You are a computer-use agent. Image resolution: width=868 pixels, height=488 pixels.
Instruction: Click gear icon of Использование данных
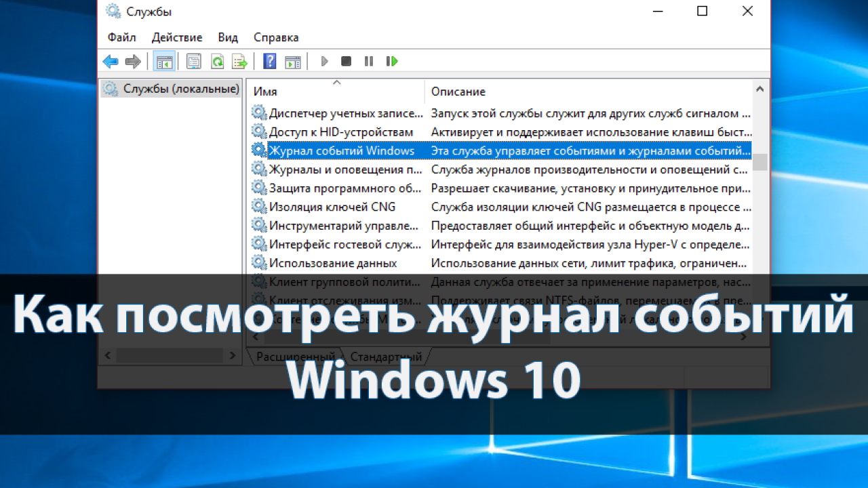pyautogui.click(x=258, y=262)
